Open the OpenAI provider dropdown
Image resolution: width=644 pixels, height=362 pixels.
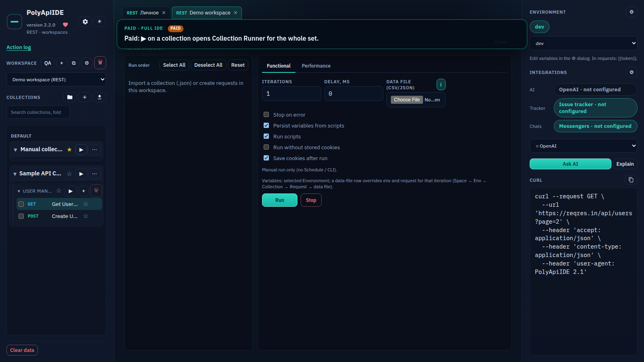tap(584, 146)
